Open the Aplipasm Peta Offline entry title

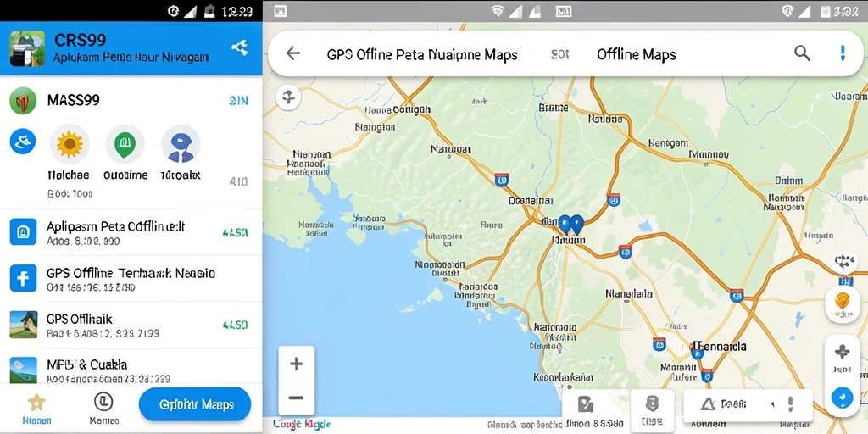click(x=115, y=226)
